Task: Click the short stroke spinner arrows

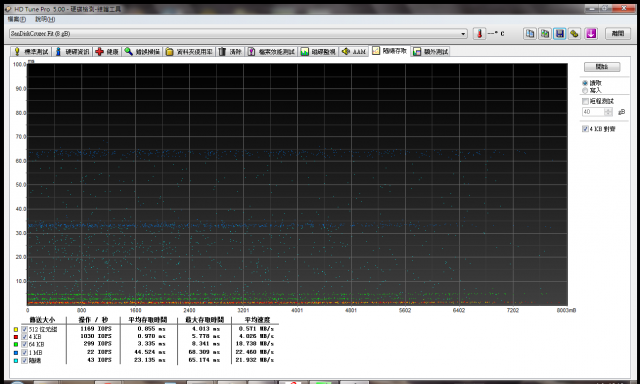Action: pyautogui.click(x=608, y=112)
